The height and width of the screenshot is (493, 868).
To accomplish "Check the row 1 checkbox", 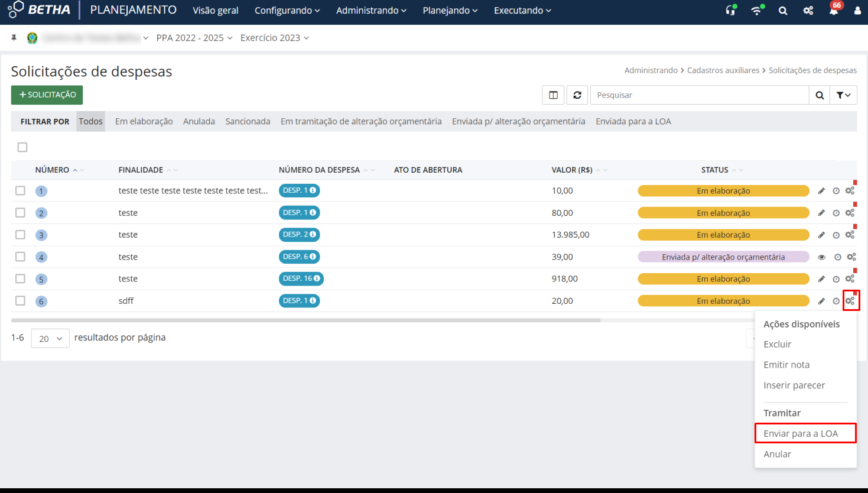I will click(20, 190).
